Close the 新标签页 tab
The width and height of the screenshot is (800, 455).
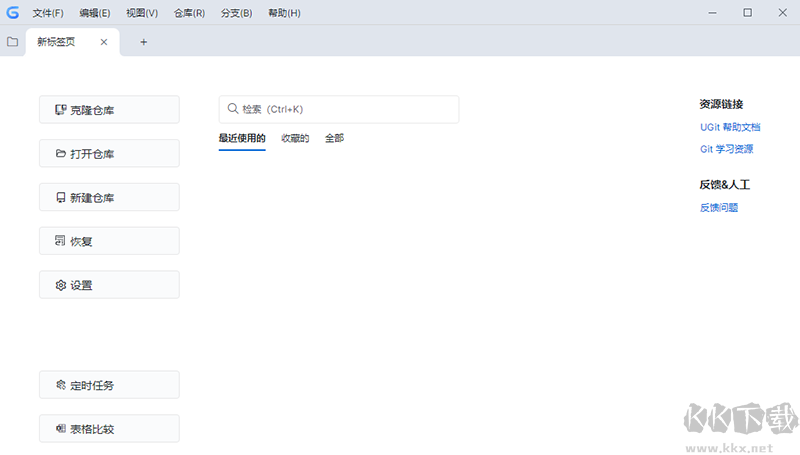(104, 42)
